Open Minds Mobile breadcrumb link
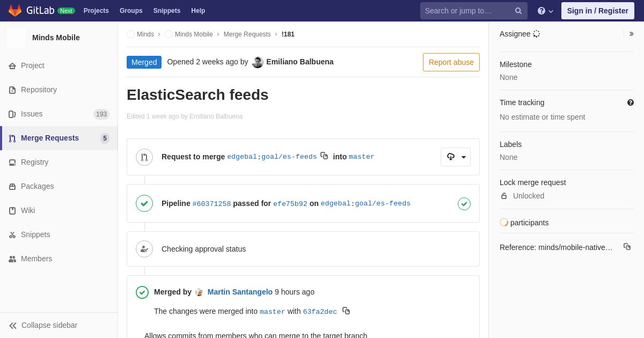Image resolution: width=644 pixels, height=338 pixels. pyautogui.click(x=194, y=34)
